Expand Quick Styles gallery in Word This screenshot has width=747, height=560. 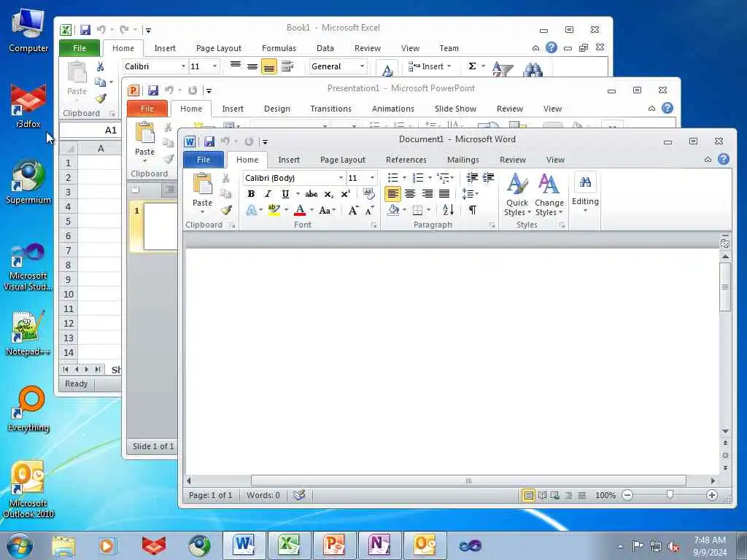pyautogui.click(x=517, y=195)
